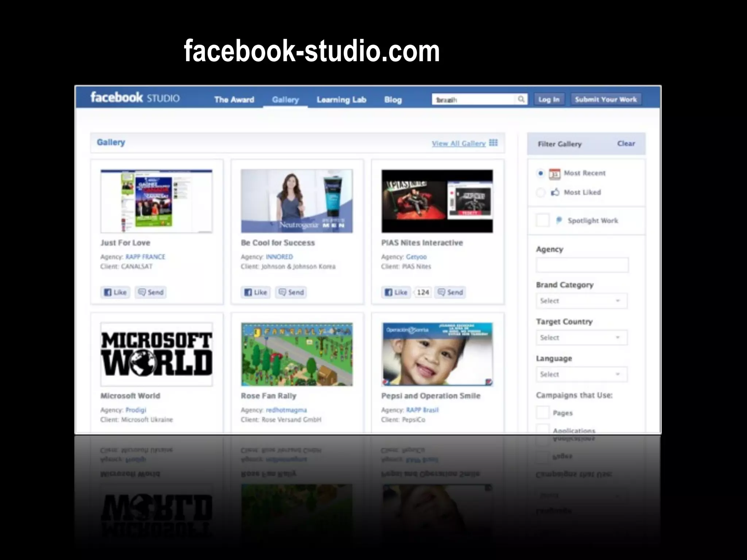
Task: Click Client: Microsoft Ukraine text
Action: click(x=137, y=420)
